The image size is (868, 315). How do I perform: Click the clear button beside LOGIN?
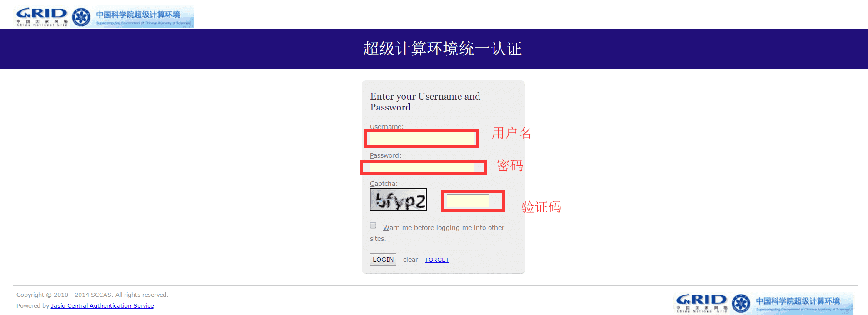(410, 260)
